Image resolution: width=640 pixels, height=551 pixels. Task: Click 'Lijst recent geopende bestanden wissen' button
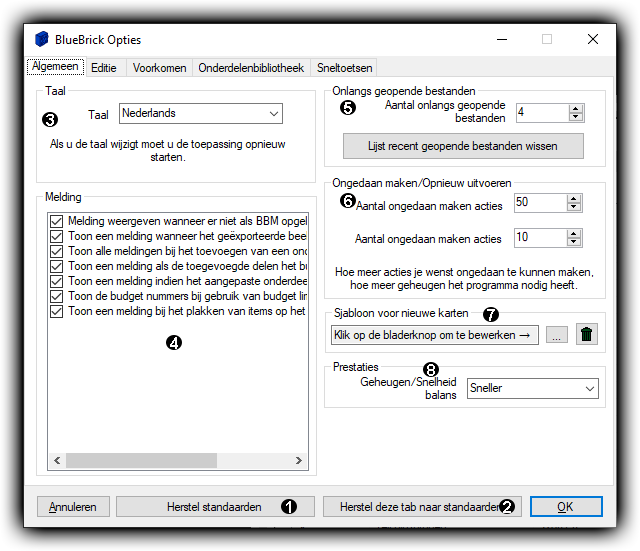463,146
